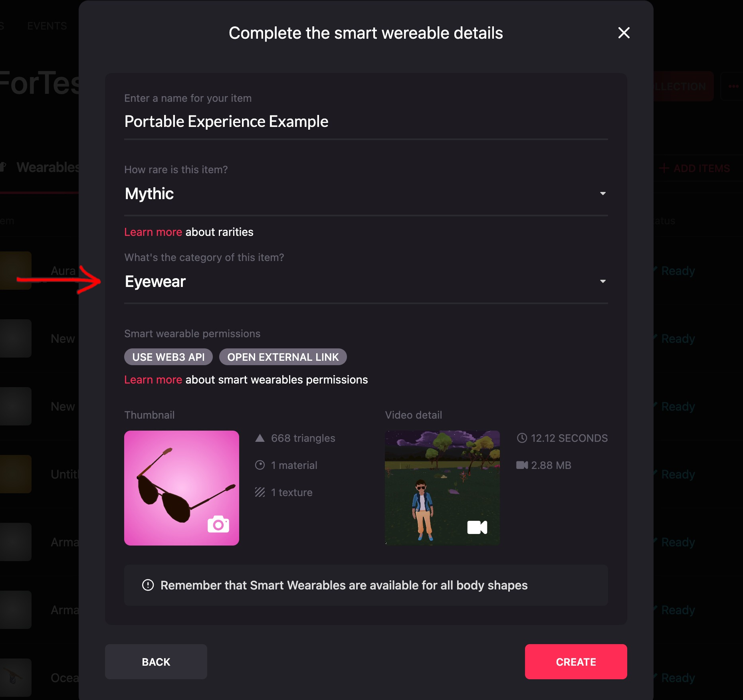Image resolution: width=743 pixels, height=700 pixels.
Task: Click the material count icon
Action: [x=260, y=465]
